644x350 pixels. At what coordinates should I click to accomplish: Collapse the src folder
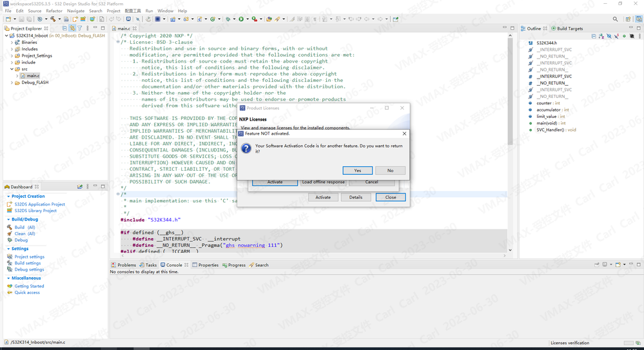pos(12,69)
